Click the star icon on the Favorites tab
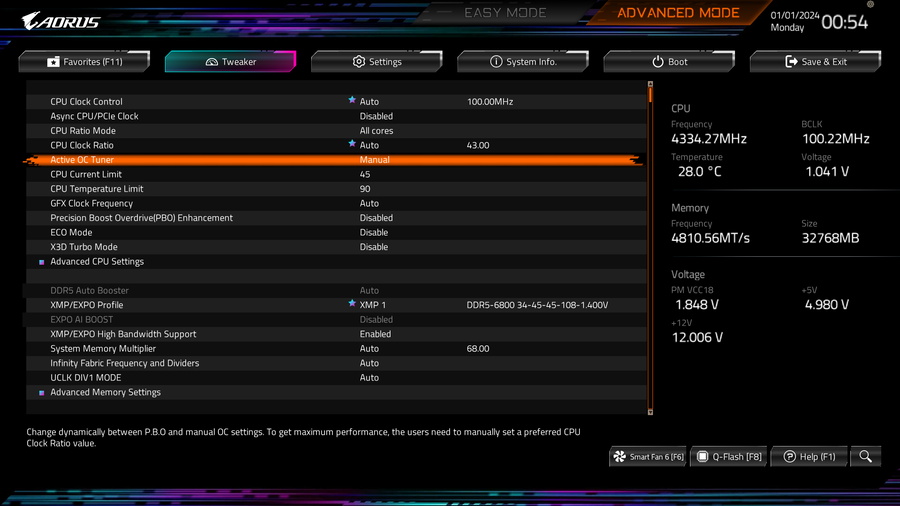Screen dimensions: 900x506 pos(53,61)
